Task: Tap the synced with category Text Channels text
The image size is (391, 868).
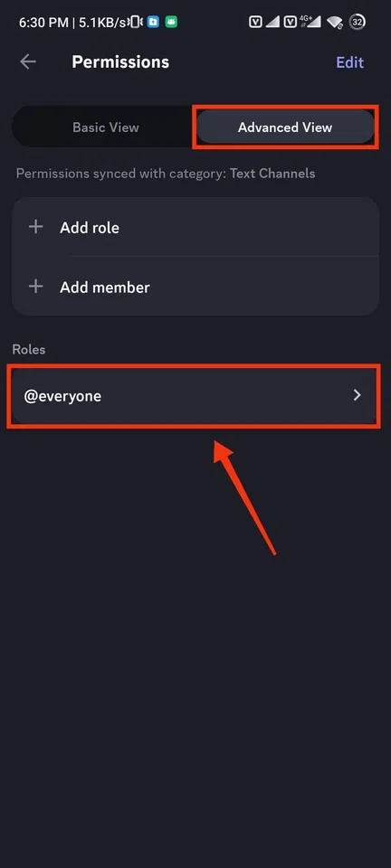Action: [166, 174]
